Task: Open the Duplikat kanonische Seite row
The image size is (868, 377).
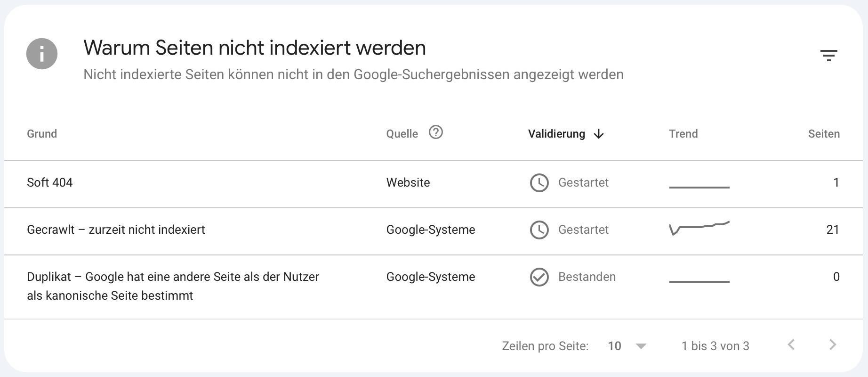Action: point(433,287)
